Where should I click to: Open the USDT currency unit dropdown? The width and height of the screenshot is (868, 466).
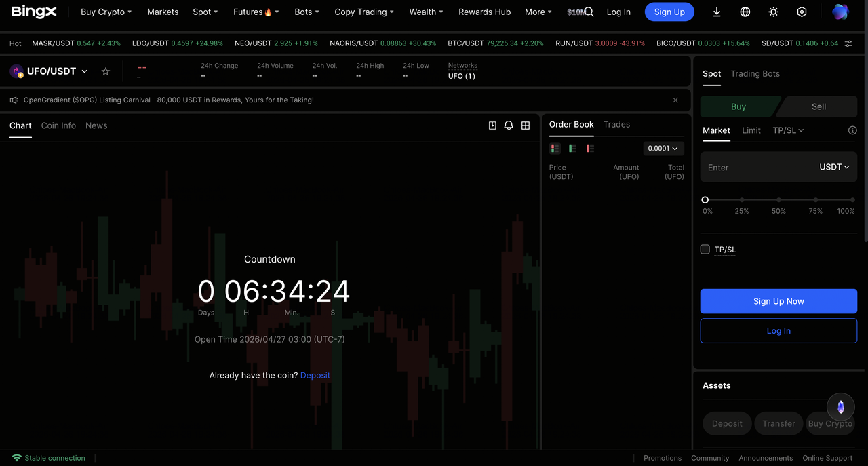tap(834, 167)
